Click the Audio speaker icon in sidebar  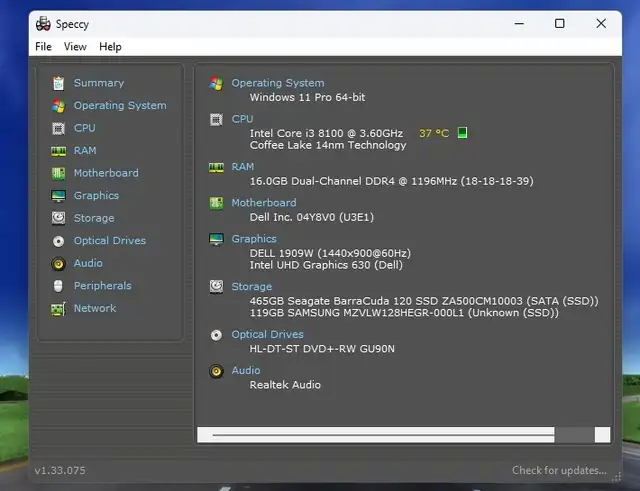click(x=58, y=264)
